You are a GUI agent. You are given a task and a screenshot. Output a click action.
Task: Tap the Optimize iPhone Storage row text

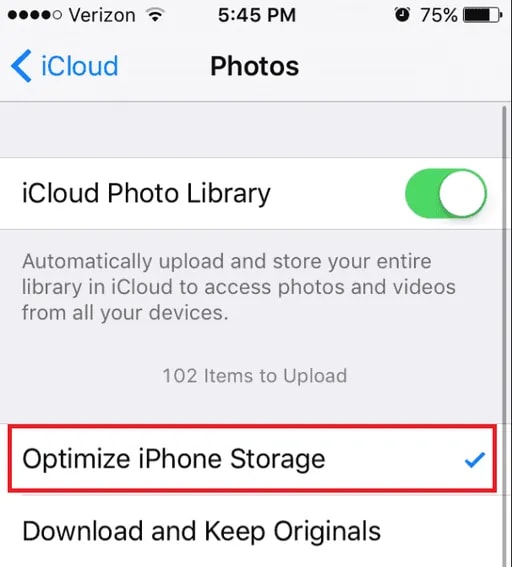tap(174, 459)
